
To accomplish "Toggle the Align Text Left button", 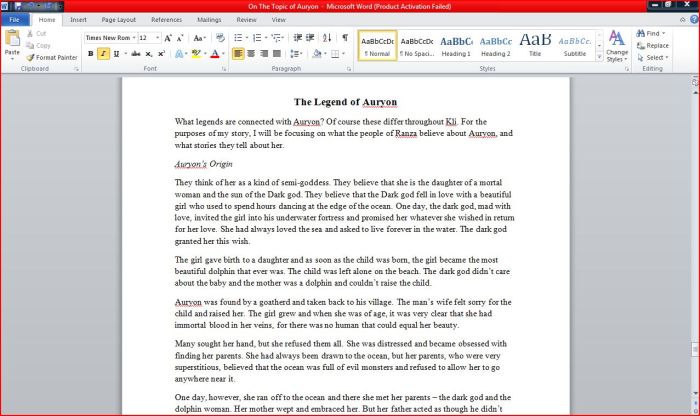I will pos(238,54).
